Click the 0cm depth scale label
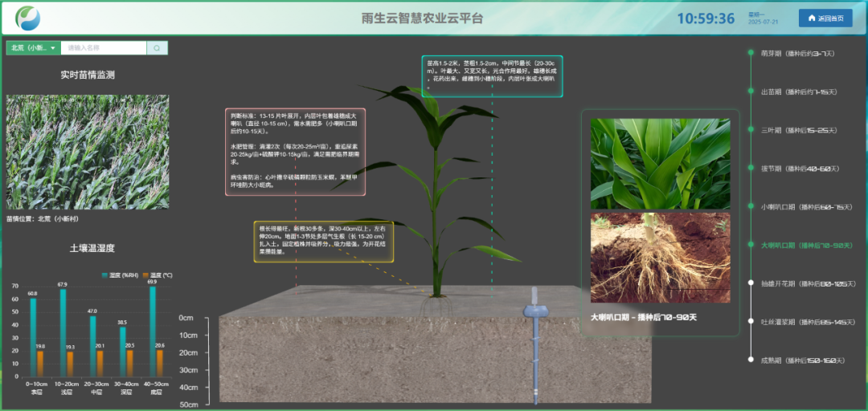The image size is (868, 411). pos(186,318)
